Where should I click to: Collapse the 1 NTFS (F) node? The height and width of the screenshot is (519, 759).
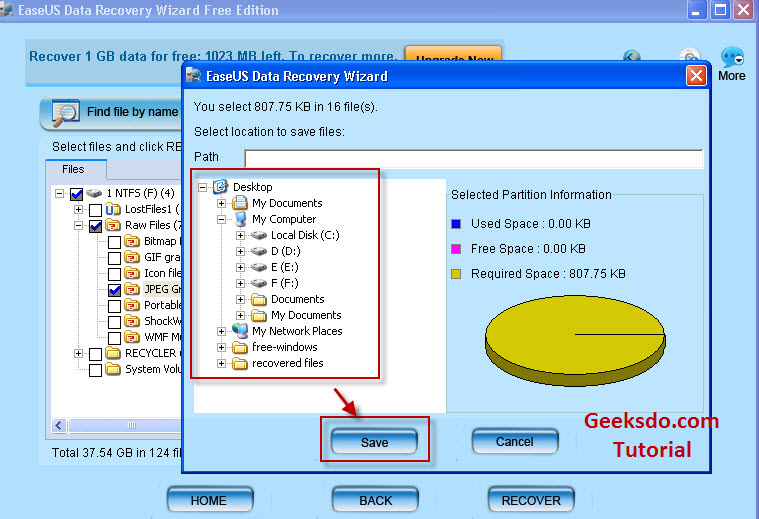tap(59, 194)
